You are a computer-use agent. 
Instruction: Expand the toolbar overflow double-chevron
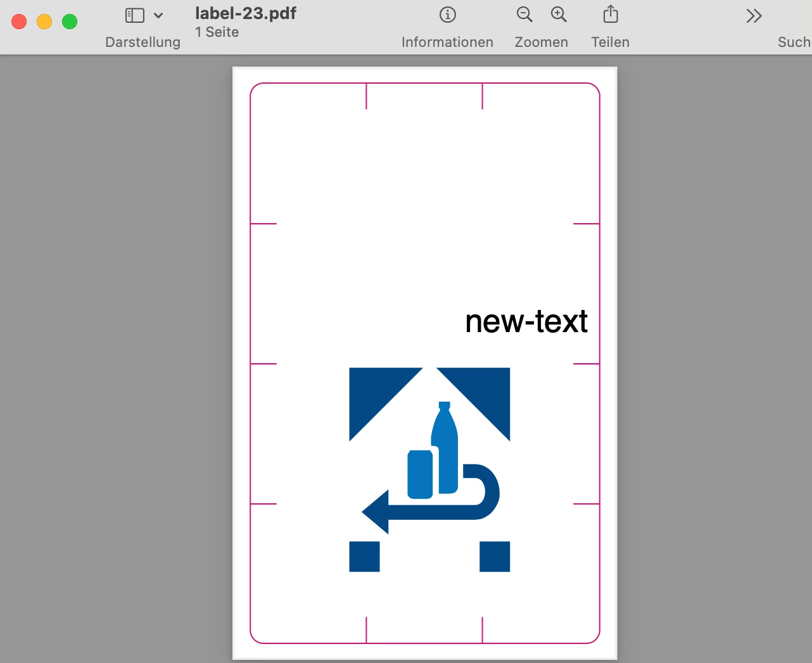click(754, 16)
